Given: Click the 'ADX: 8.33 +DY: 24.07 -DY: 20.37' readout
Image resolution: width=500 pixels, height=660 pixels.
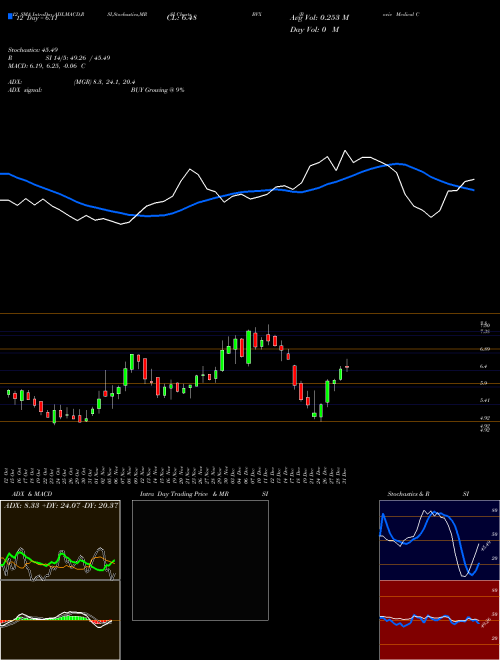Looking at the screenshot, I should (61, 506).
